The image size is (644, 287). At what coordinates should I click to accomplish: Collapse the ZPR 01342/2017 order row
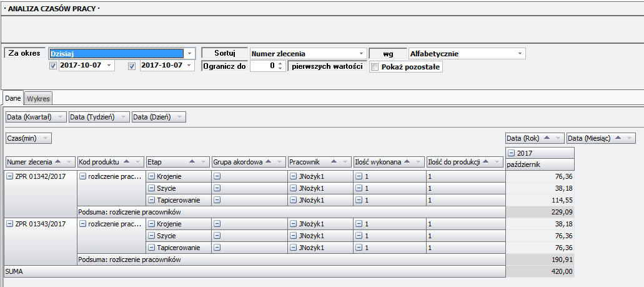[9, 176]
